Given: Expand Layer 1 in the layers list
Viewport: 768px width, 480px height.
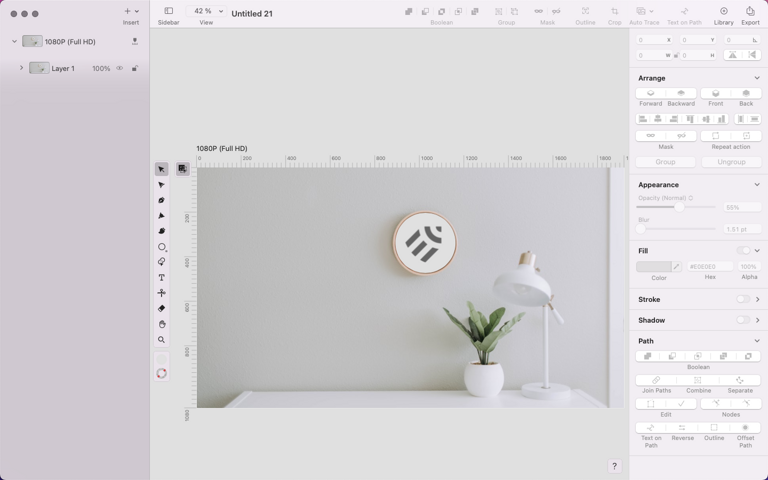Looking at the screenshot, I should (x=22, y=68).
